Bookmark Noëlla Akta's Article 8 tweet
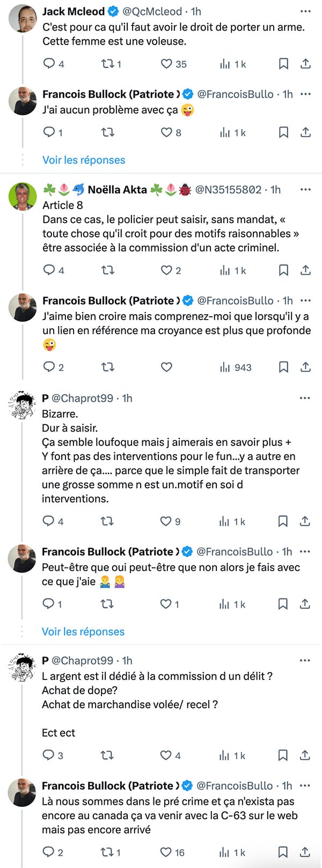Screen dimensions: 322x868 (x=283, y=270)
